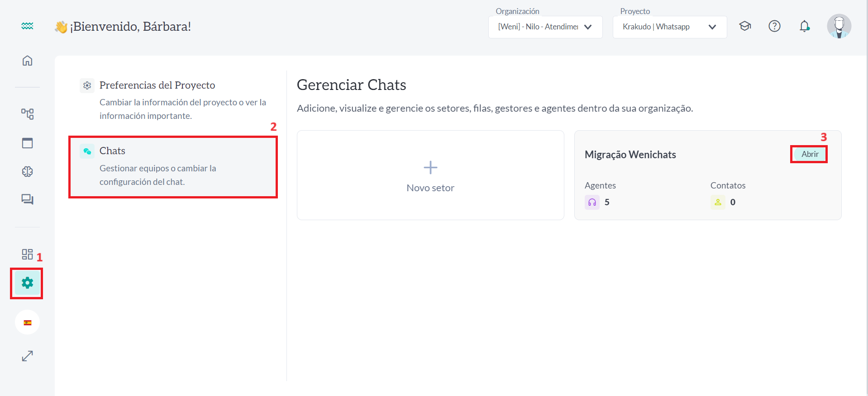Click the Migração Wenichats title
Image resolution: width=868 pixels, height=396 pixels.
[x=630, y=155]
